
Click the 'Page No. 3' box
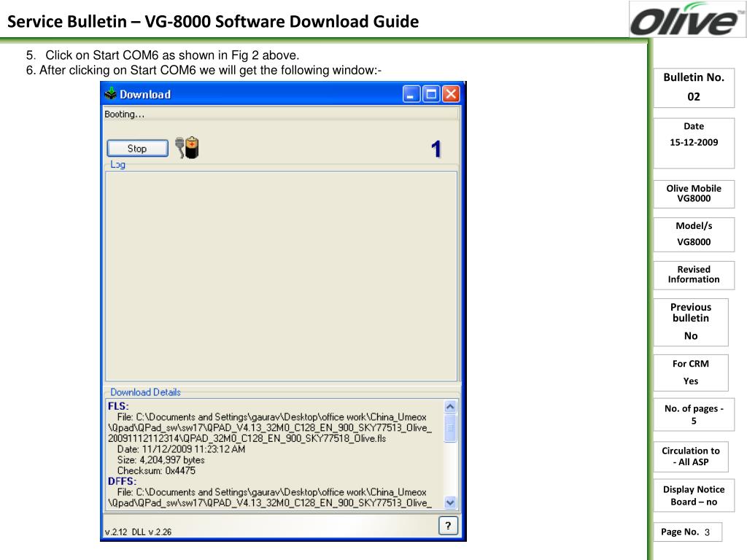687,532
